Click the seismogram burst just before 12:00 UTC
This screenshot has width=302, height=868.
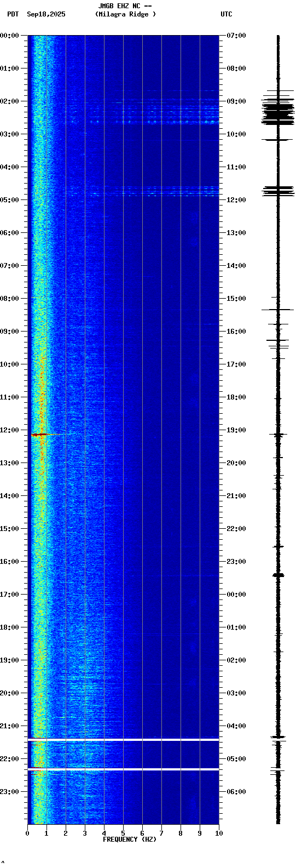[x=278, y=191]
